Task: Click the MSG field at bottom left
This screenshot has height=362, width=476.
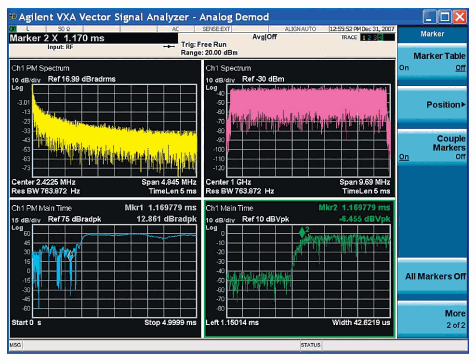Action: (x=15, y=345)
